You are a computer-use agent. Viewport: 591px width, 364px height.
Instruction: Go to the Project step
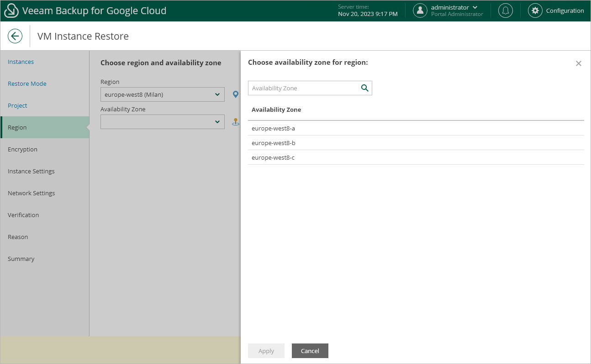17,105
